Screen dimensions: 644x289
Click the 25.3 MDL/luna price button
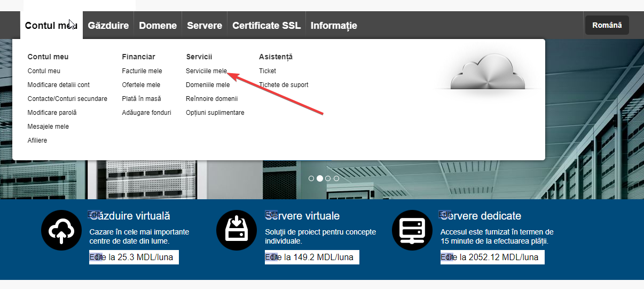(x=134, y=257)
